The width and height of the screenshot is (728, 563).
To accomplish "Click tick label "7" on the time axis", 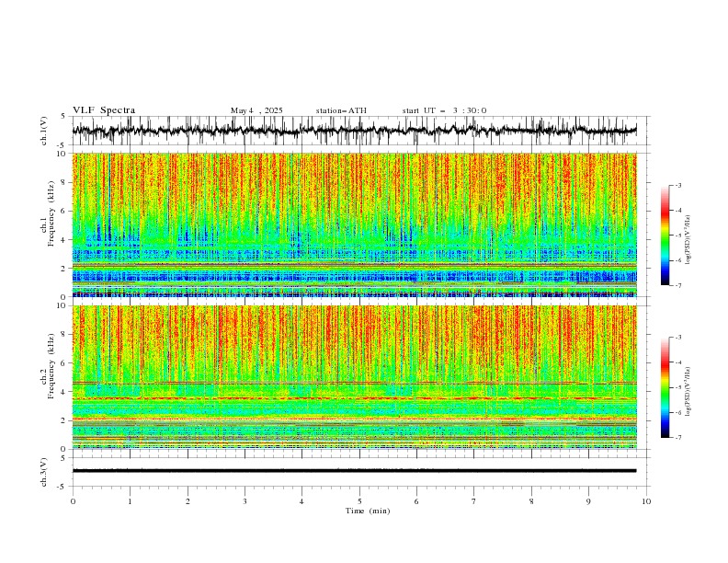I will (x=474, y=501).
